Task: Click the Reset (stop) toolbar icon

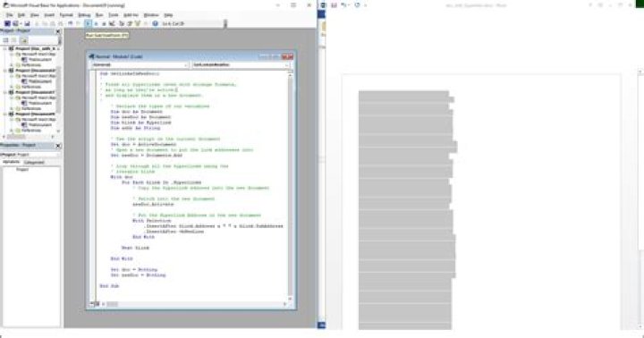Action: tap(104, 23)
